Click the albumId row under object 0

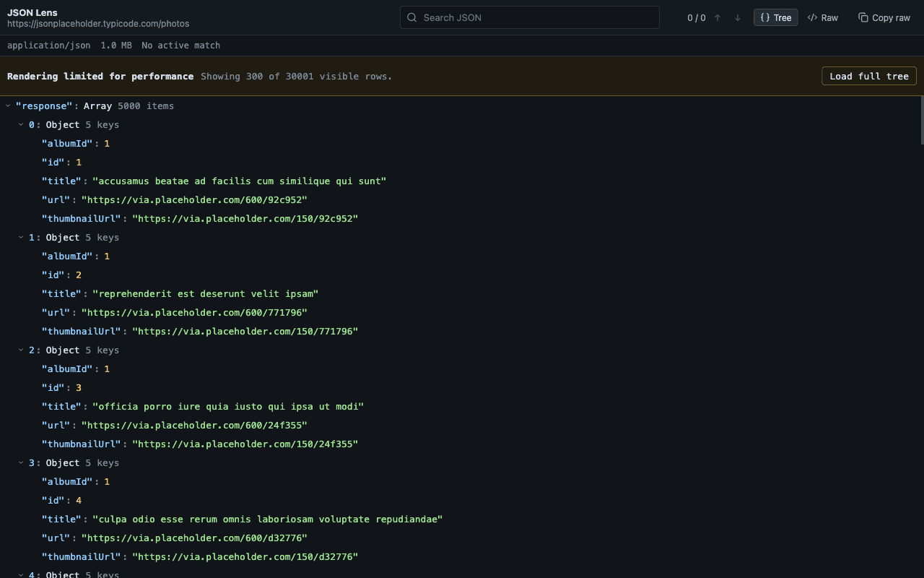coord(462,143)
